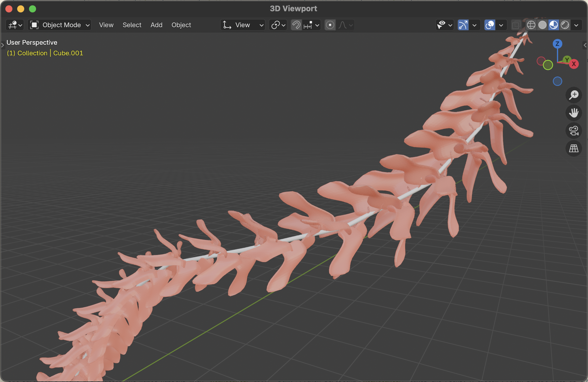Toggle proportional editing
The image size is (588, 382).
click(330, 25)
